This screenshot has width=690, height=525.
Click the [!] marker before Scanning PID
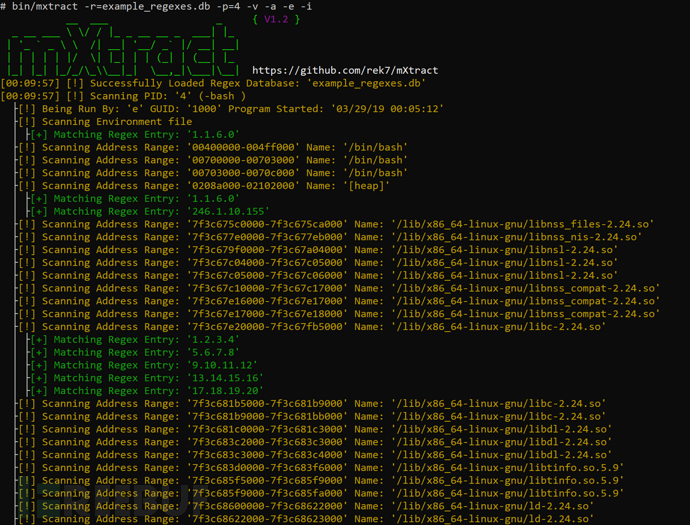coord(75,96)
